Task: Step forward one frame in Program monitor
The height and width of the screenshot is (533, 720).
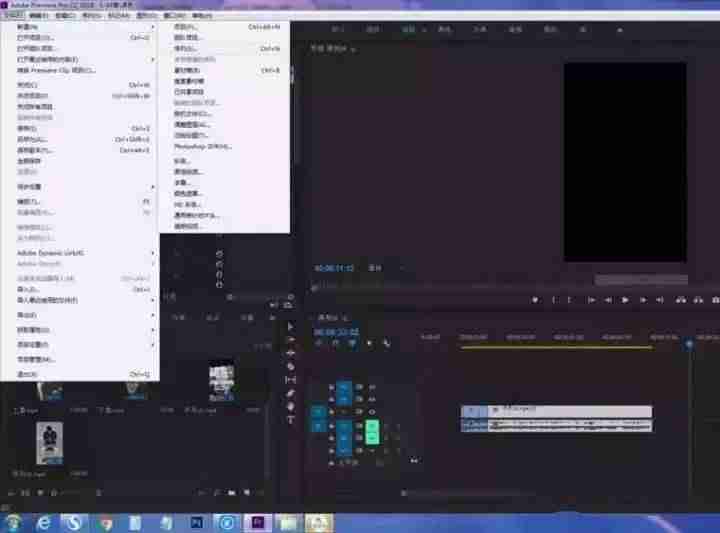Action: click(x=643, y=300)
